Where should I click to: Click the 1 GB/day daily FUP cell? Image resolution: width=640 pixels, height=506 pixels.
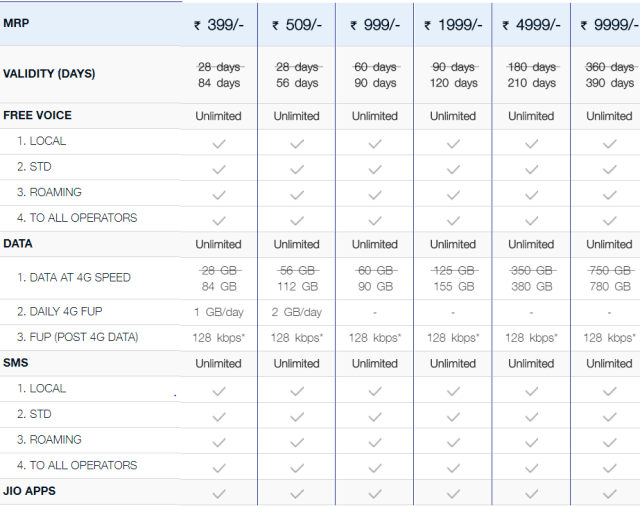click(x=218, y=312)
